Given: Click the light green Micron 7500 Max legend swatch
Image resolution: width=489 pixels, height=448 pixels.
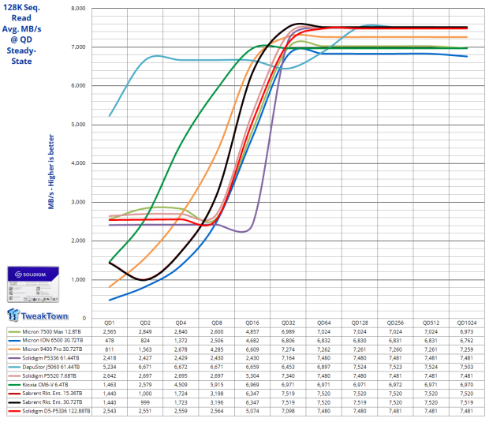Looking at the screenshot, I should click(14, 332).
